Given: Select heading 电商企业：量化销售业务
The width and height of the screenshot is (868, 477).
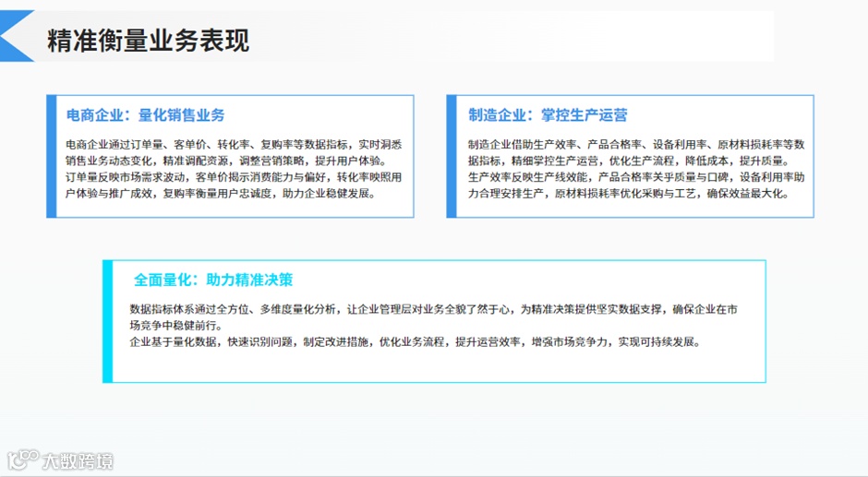Looking at the screenshot, I should [x=146, y=115].
